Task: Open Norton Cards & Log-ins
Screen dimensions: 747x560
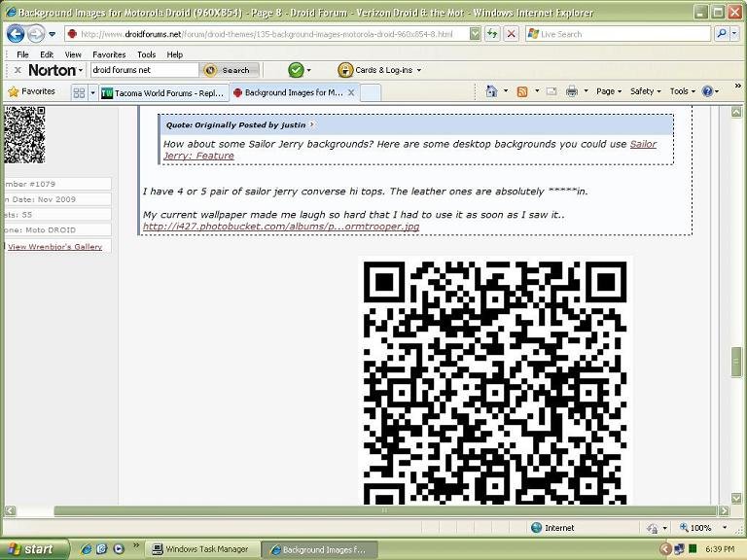Action: (x=379, y=70)
